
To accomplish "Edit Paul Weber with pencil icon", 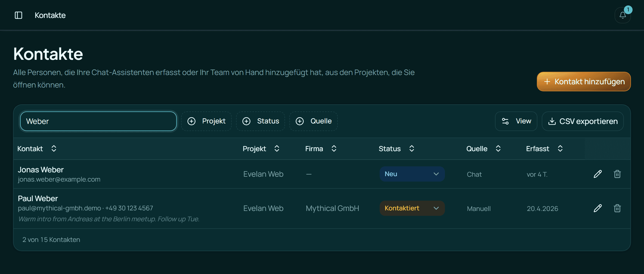I will click(x=597, y=208).
